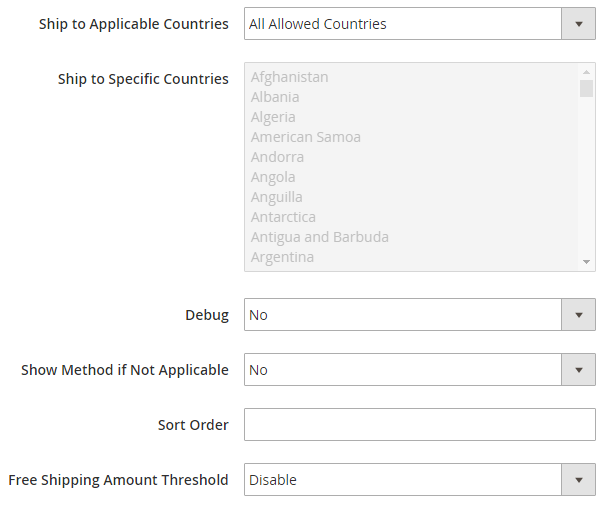Image resolution: width=606 pixels, height=505 pixels.
Task: Select Afghanistan in the country list
Action: 290,77
